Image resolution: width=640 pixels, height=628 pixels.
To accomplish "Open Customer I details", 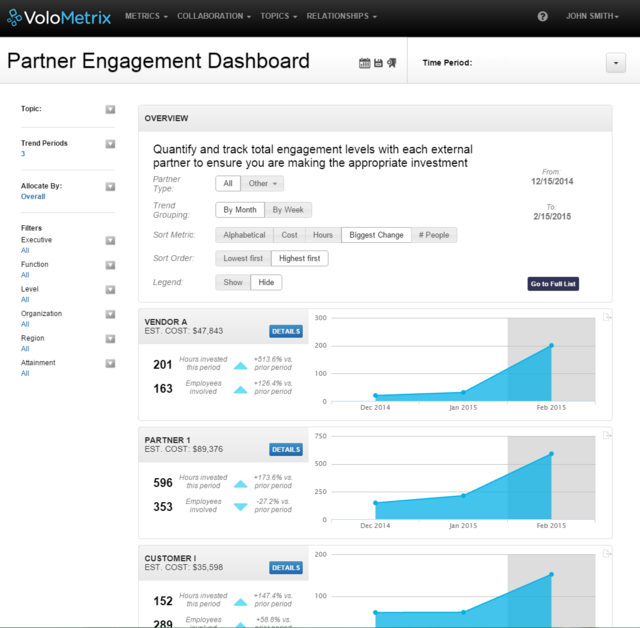I will click(286, 568).
